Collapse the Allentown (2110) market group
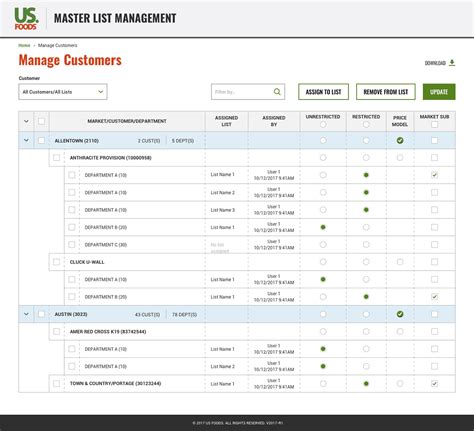This screenshot has height=431, width=474. click(x=26, y=141)
